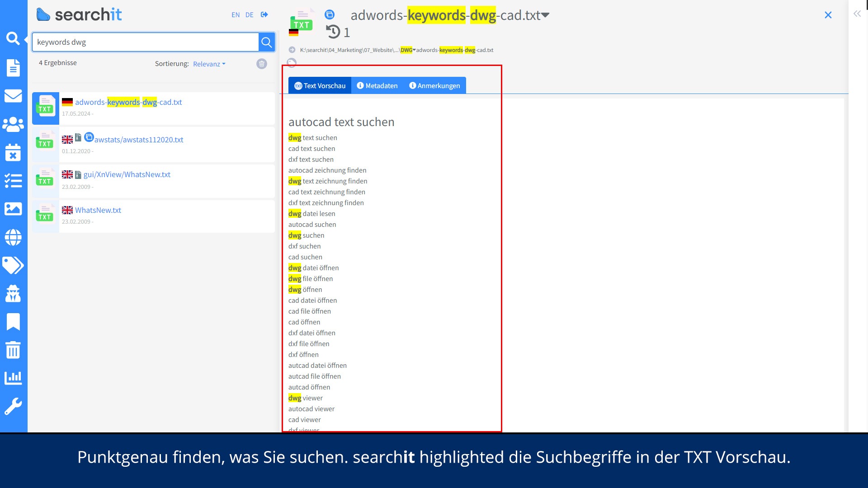
Task: Open the web globe section in the sidebar
Action: pyautogui.click(x=13, y=237)
